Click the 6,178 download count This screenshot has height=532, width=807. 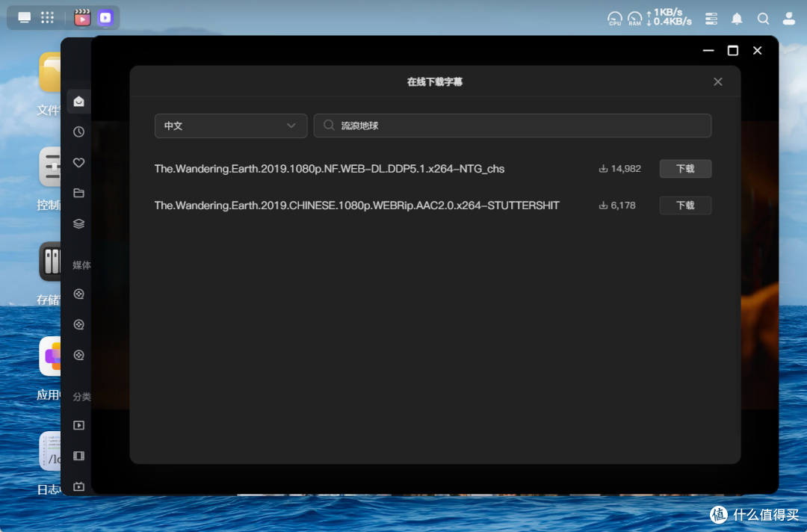(617, 205)
